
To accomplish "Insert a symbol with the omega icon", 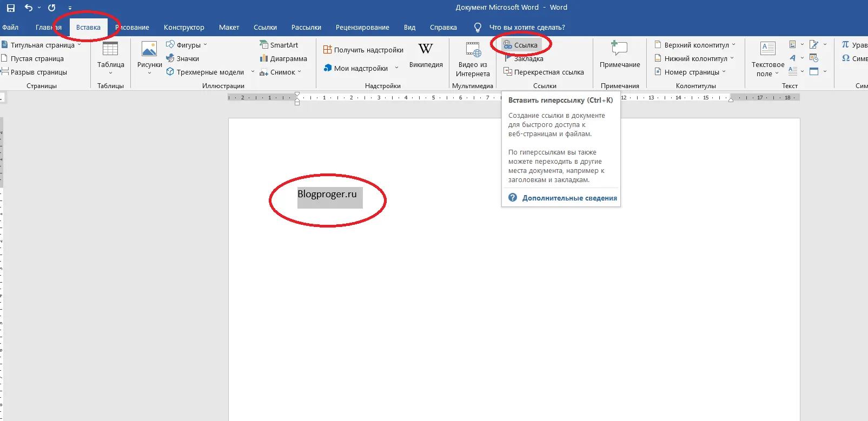I will click(846, 58).
